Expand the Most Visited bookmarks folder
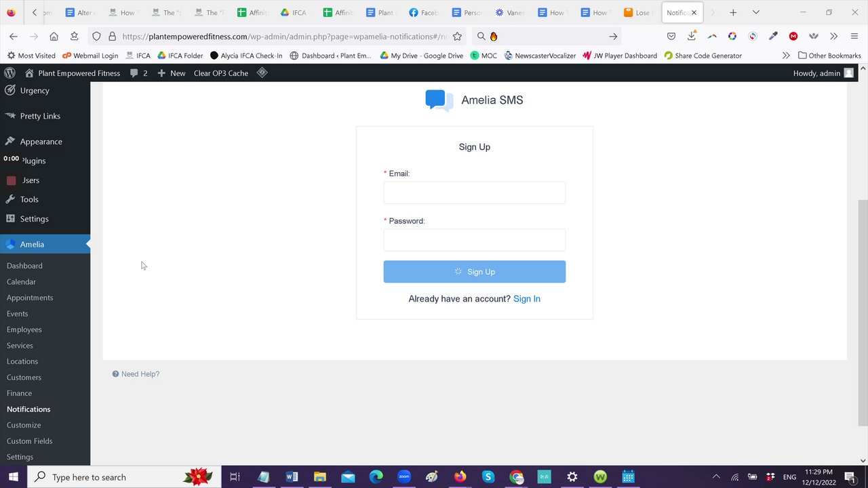 coord(31,56)
